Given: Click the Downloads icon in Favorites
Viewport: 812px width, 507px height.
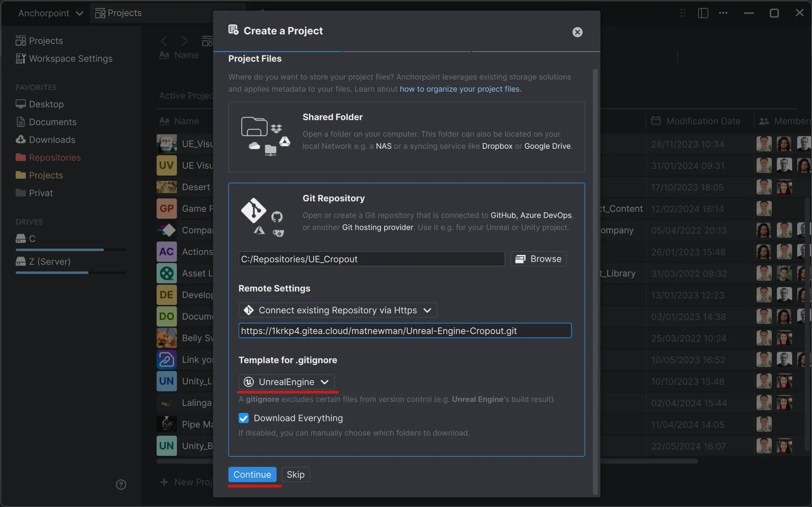Looking at the screenshot, I should pyautogui.click(x=21, y=140).
